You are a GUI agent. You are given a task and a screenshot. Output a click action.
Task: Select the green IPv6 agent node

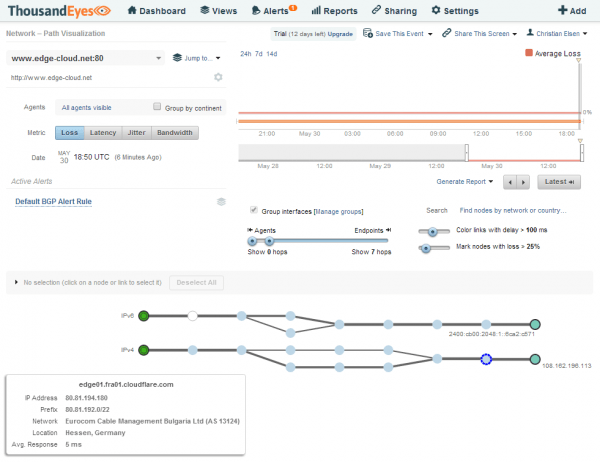pos(144,316)
